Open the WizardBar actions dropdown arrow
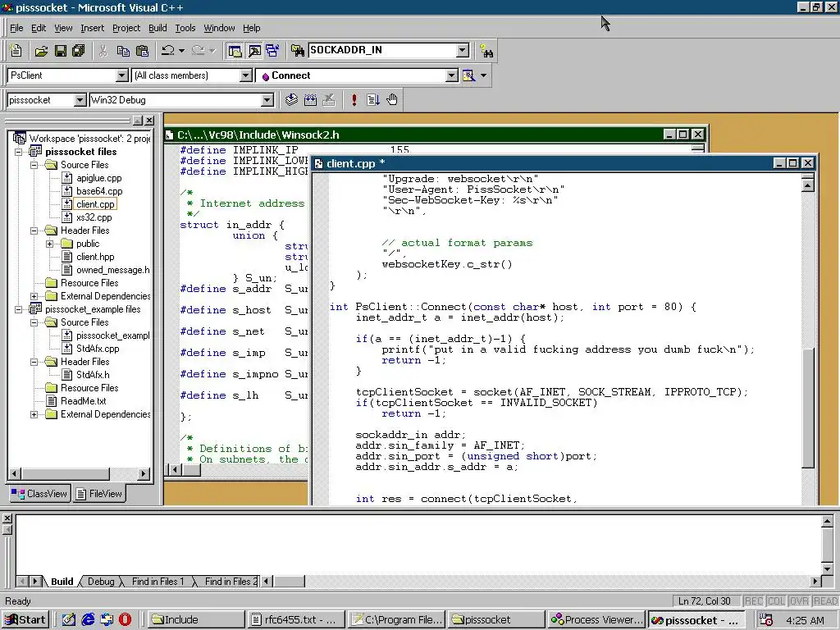Viewport: 840px width, 630px height. click(x=484, y=75)
